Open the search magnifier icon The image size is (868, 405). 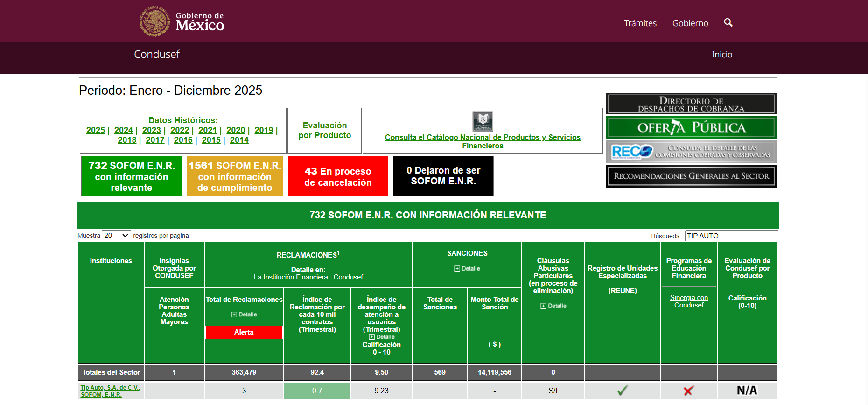tap(728, 22)
